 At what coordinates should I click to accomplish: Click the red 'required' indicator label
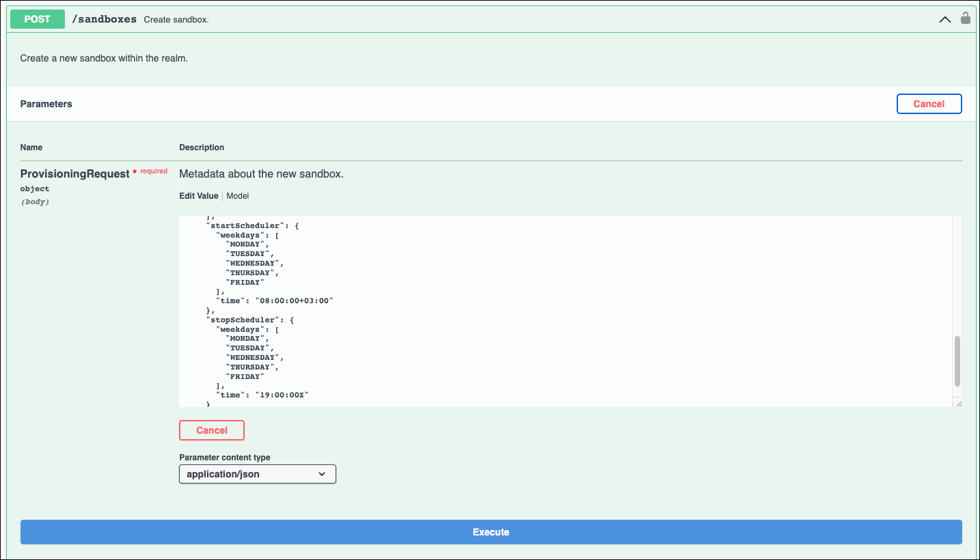[x=154, y=171]
